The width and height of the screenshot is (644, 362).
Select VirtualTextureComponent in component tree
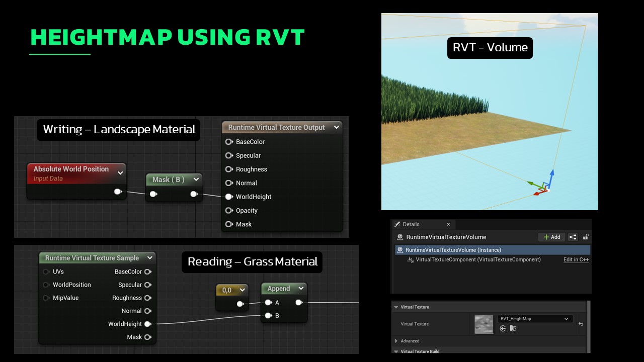click(477, 260)
